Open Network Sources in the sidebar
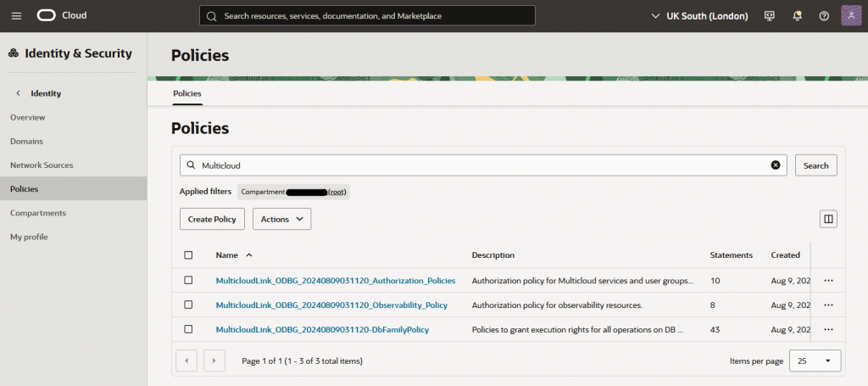 point(42,165)
